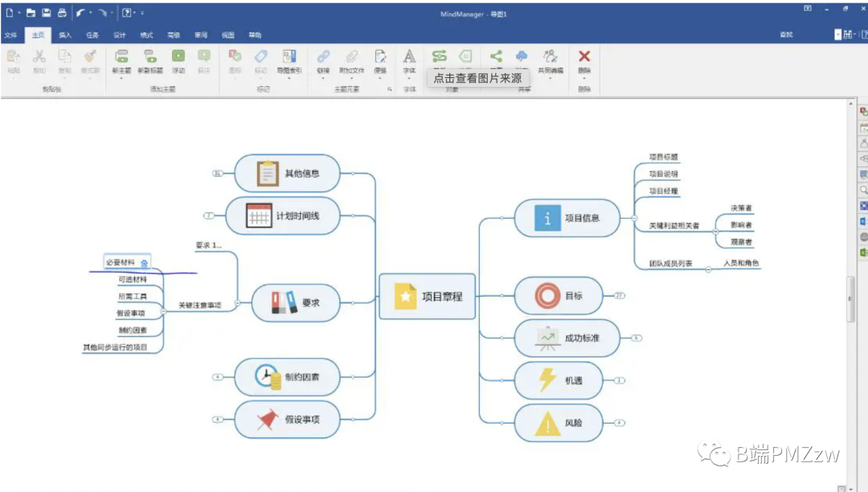Click the 共同编辑 (Co-edit) icon
This screenshot has width=868, height=492.
click(550, 57)
